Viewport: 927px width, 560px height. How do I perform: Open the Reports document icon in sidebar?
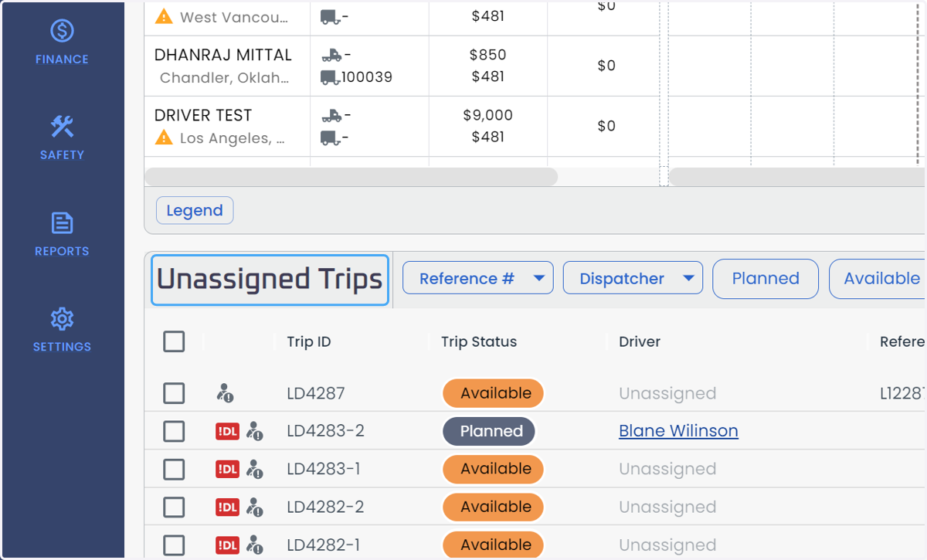[62, 223]
